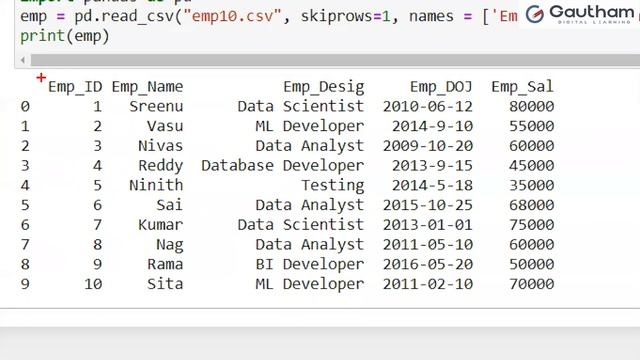Click the code cell's horizontal scrollbar thumb
The width and height of the screenshot is (640, 360).
click(336, 60)
